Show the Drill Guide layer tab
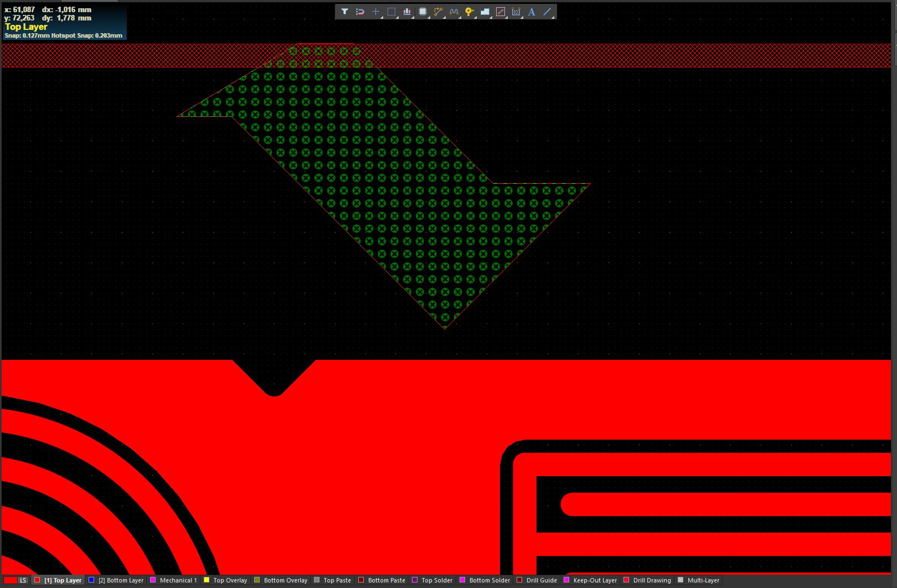 tap(537, 580)
